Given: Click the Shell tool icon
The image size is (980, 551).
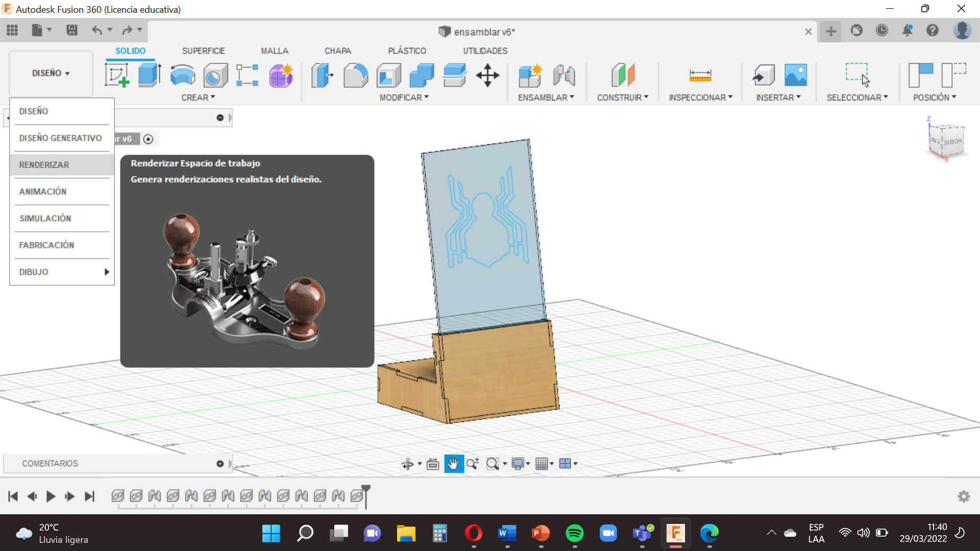Looking at the screenshot, I should coord(388,76).
